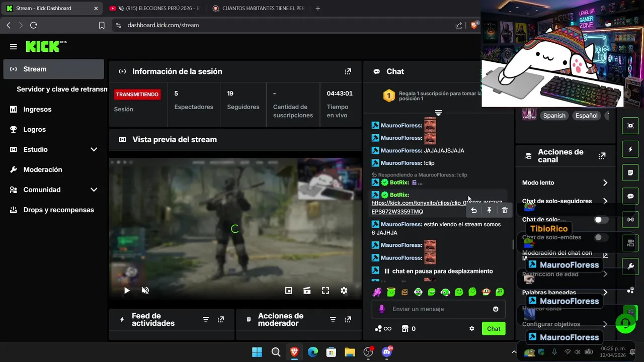Image resolution: width=644 pixels, height=362 pixels.
Task: Select Stream in the left sidebar
Action: click(53, 69)
